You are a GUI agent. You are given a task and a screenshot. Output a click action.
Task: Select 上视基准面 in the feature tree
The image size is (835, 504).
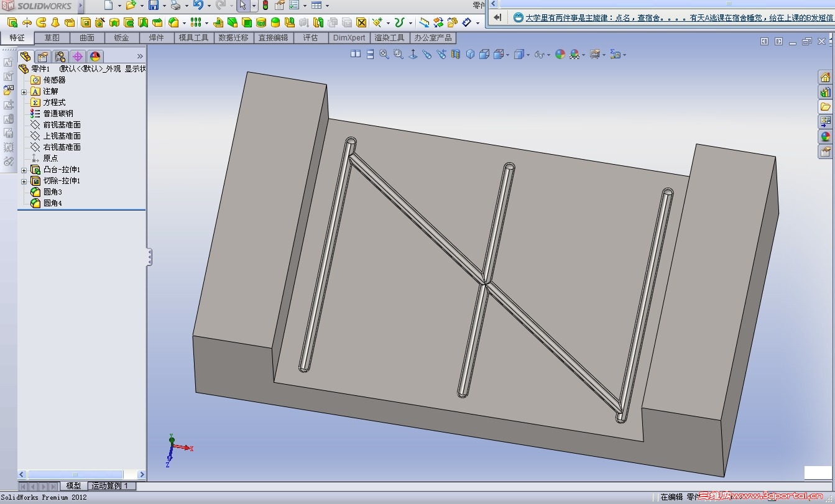coord(62,136)
